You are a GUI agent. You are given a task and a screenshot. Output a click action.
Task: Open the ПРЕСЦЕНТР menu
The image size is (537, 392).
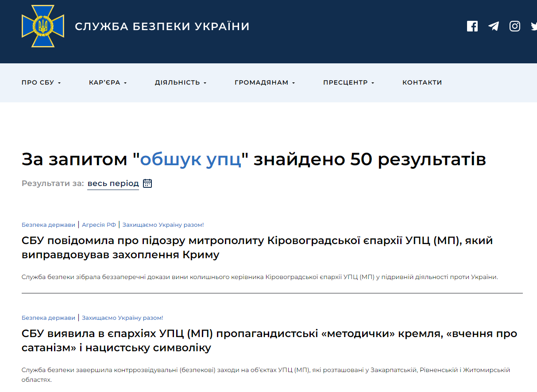348,82
